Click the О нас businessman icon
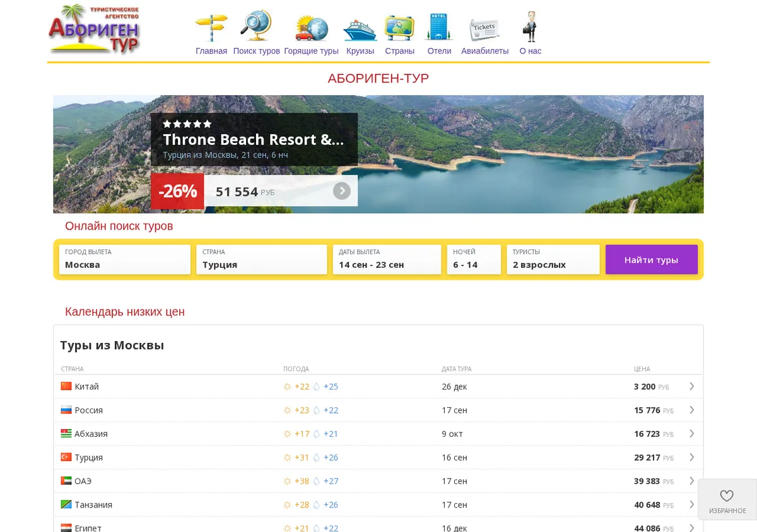The height and width of the screenshot is (532, 757). tap(530, 26)
